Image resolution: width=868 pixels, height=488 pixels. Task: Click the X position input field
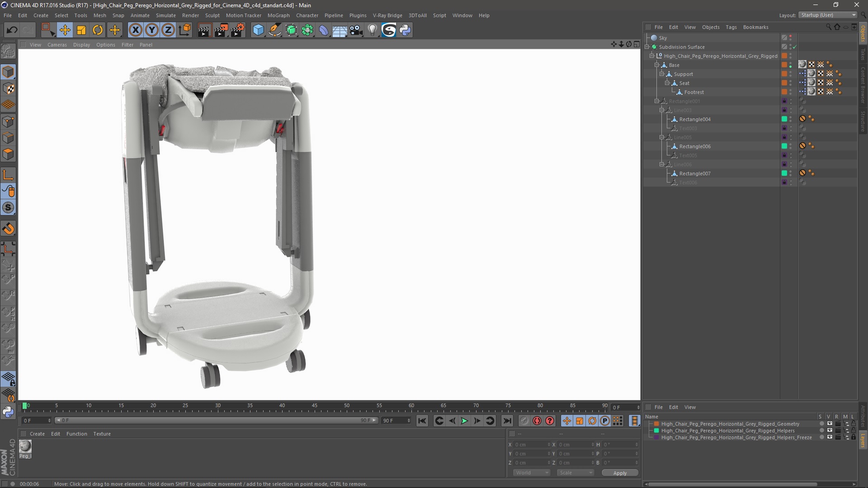pos(532,445)
